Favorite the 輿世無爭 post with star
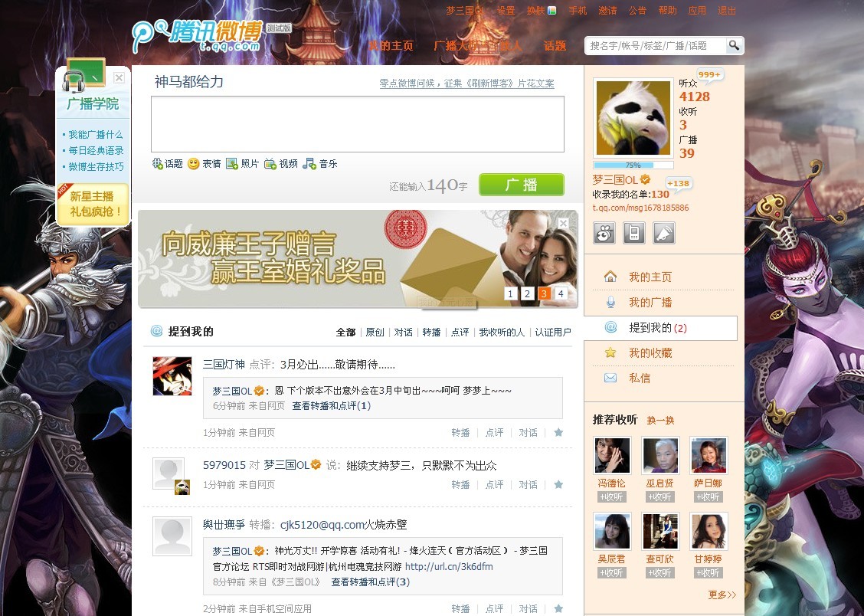The image size is (864, 616). (558, 608)
